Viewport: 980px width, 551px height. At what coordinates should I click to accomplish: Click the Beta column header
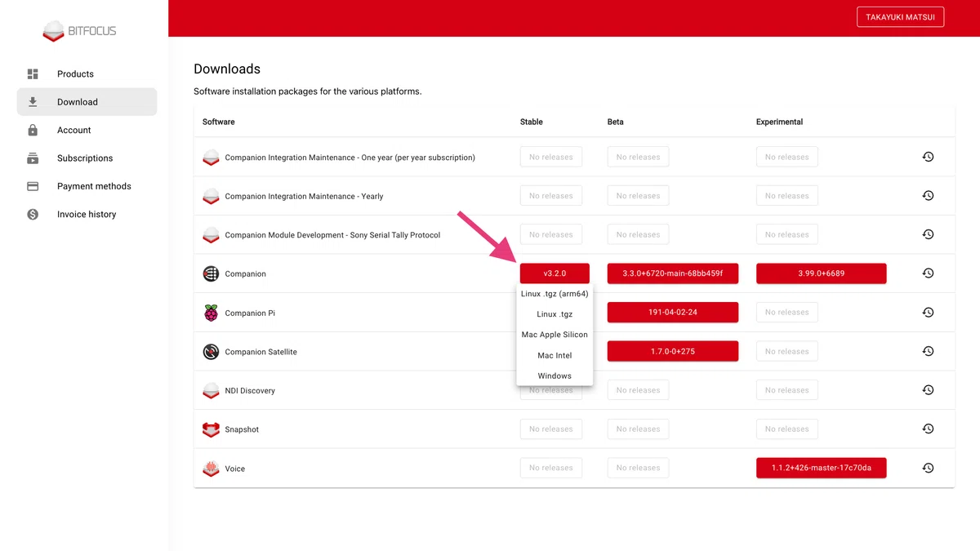tap(616, 122)
